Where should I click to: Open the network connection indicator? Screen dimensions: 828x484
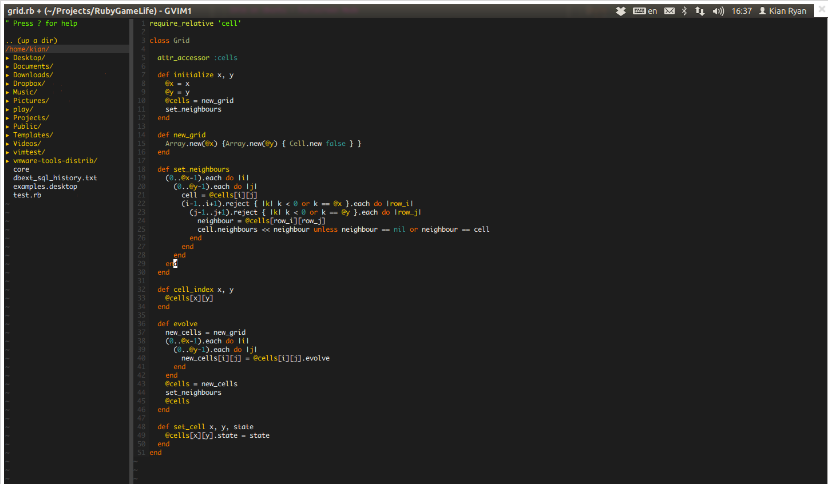coord(700,11)
